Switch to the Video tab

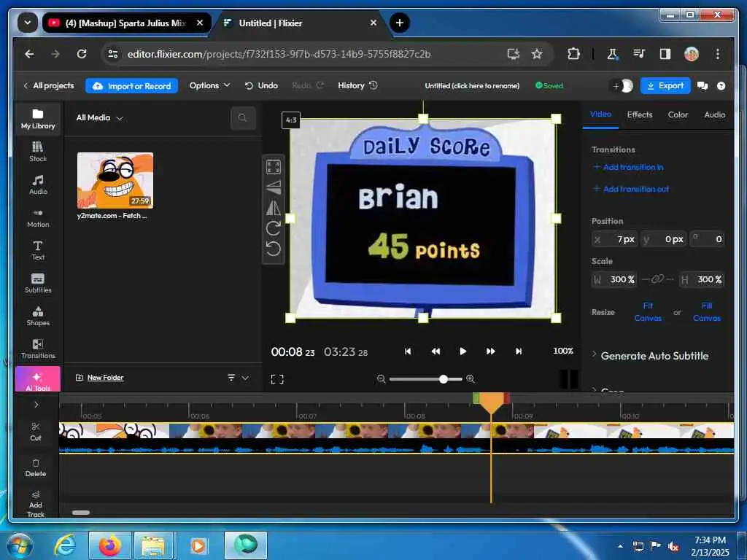coord(600,114)
